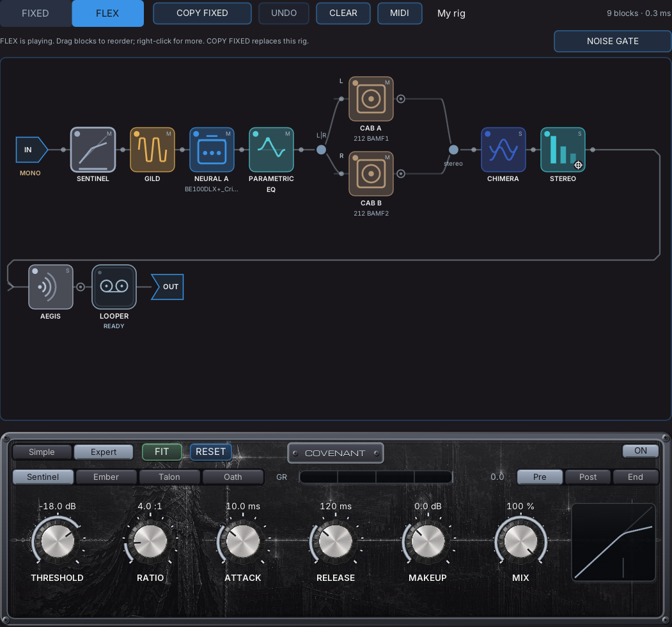
Task: Open the NOISE GATE panel
Action: 613,41
